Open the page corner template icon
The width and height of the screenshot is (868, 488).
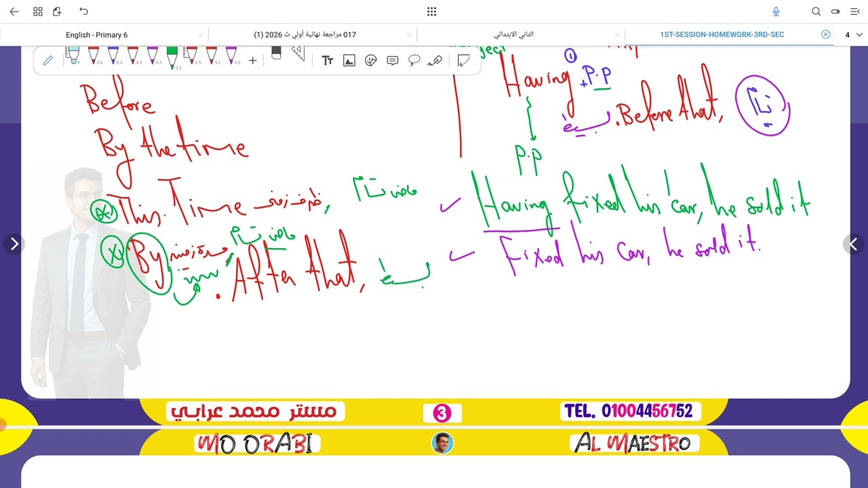coord(464,60)
